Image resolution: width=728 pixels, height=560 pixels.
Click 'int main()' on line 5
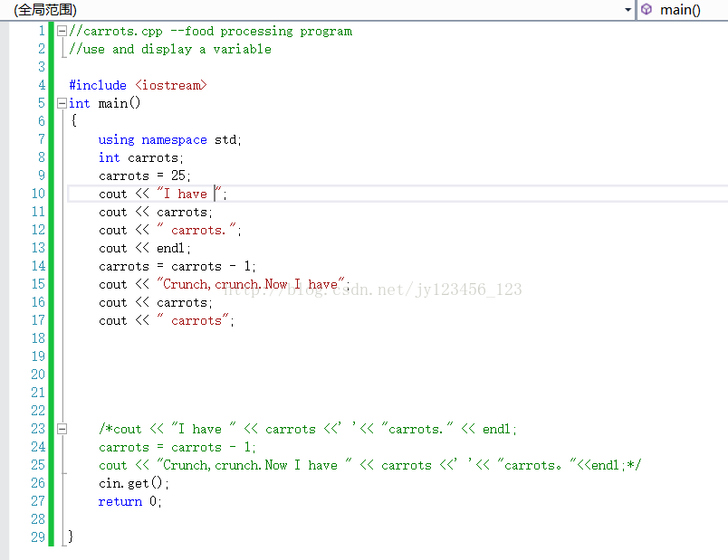(104, 103)
